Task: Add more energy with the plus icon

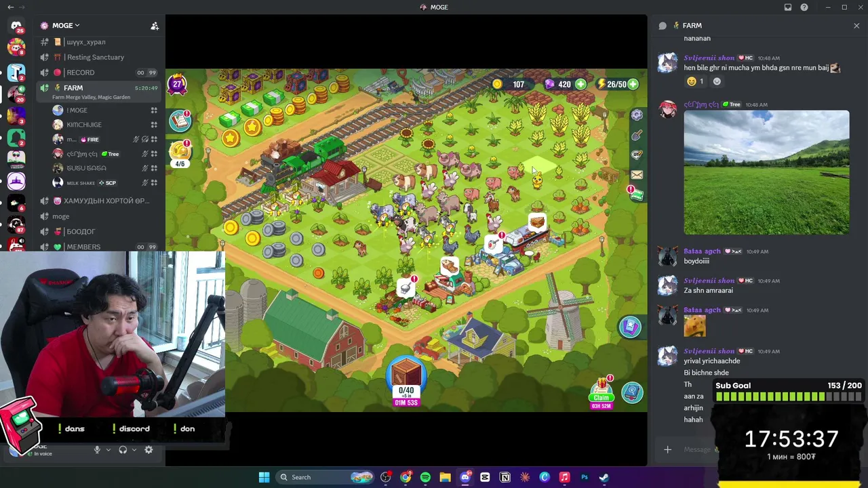Action: (633, 84)
